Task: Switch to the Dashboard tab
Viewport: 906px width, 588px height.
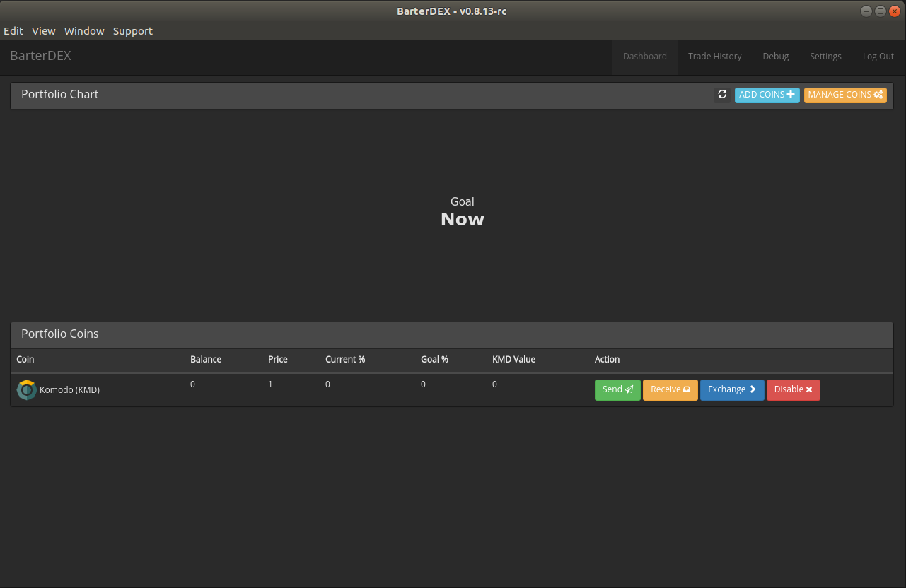Action: tap(645, 57)
